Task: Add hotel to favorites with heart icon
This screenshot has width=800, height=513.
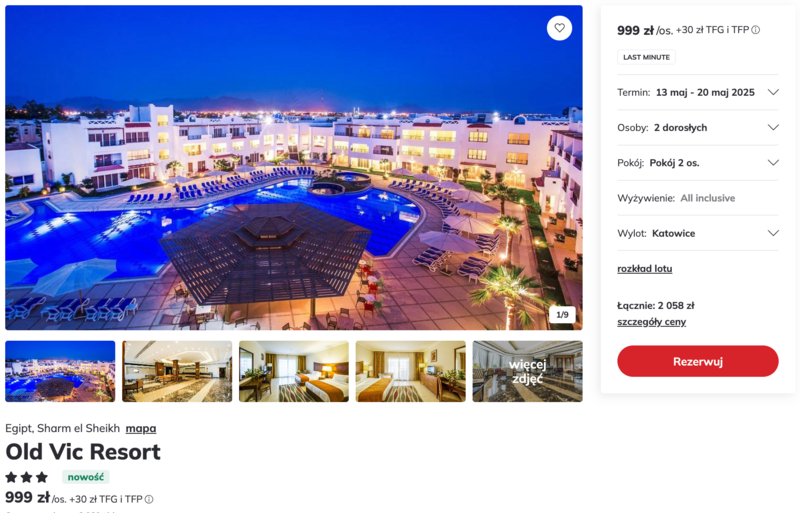Action: click(x=559, y=28)
